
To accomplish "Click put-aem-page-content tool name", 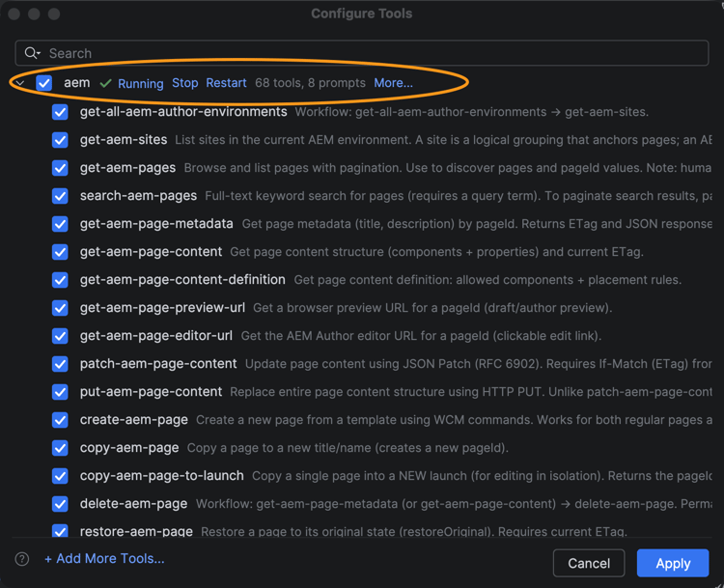I will pyautogui.click(x=151, y=392).
